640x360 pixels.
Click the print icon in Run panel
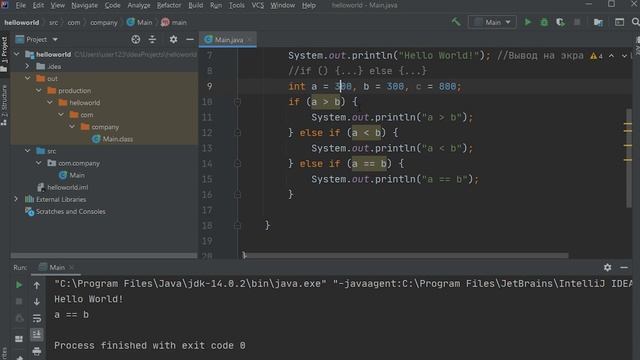[37, 351]
